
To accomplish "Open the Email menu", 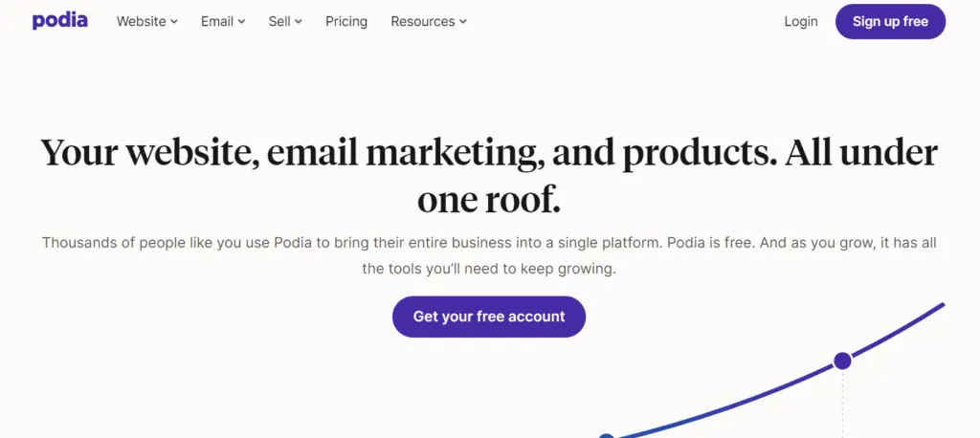I will tap(217, 21).
